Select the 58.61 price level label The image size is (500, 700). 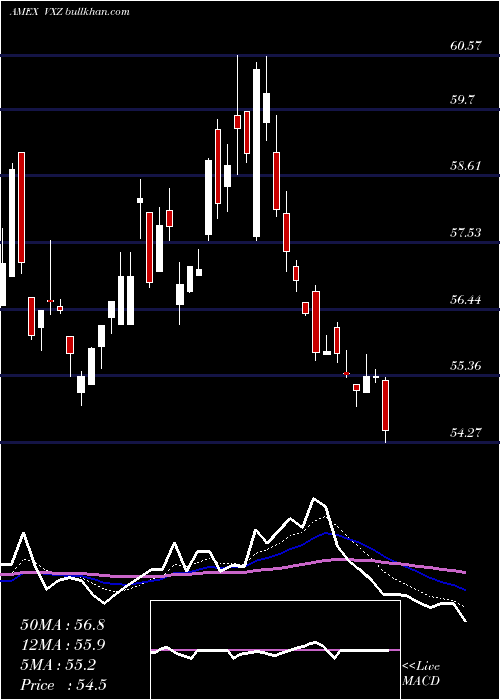pos(466,166)
